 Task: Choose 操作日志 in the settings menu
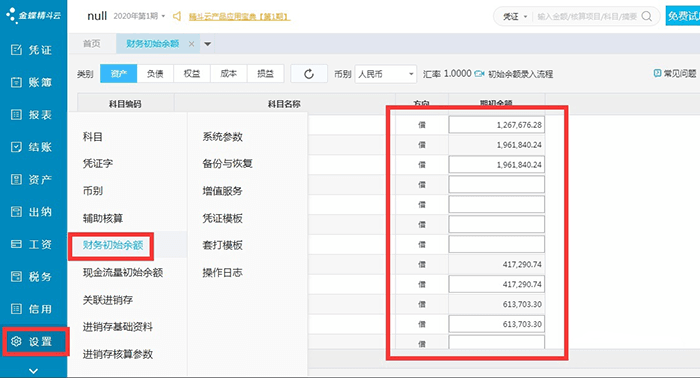222,272
